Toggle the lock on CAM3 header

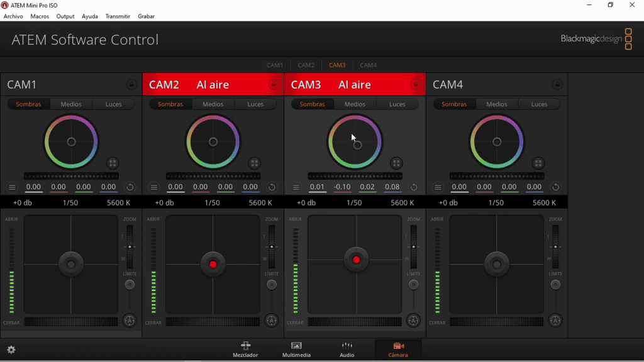(x=415, y=85)
